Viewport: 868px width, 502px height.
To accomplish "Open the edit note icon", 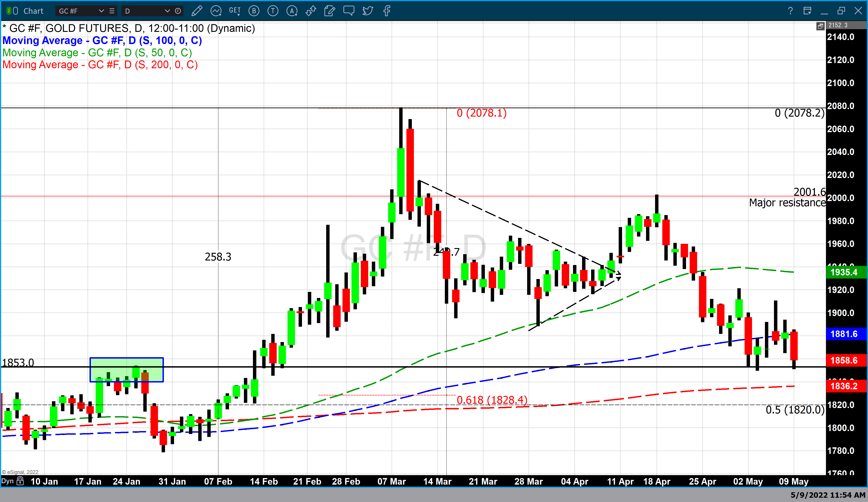I will tap(330, 11).
